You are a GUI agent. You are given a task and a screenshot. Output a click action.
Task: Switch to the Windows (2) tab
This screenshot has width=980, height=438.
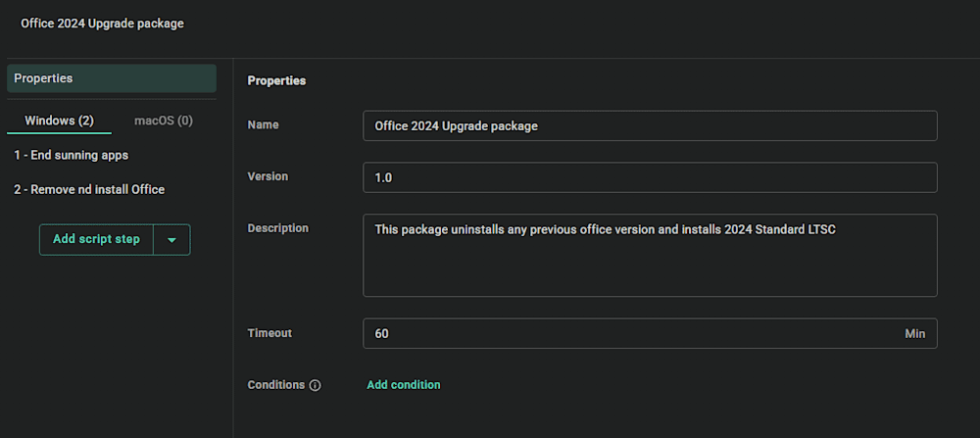60,121
